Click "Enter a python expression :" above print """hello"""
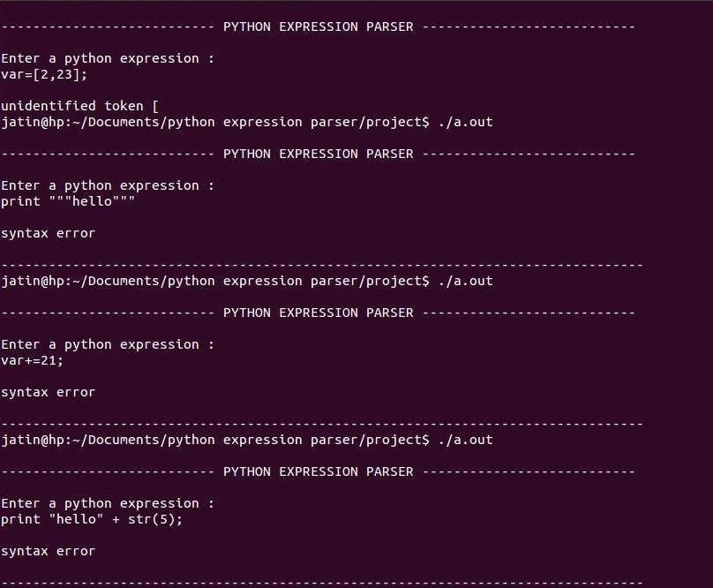Screen dimensions: 713x588 [x=107, y=185]
